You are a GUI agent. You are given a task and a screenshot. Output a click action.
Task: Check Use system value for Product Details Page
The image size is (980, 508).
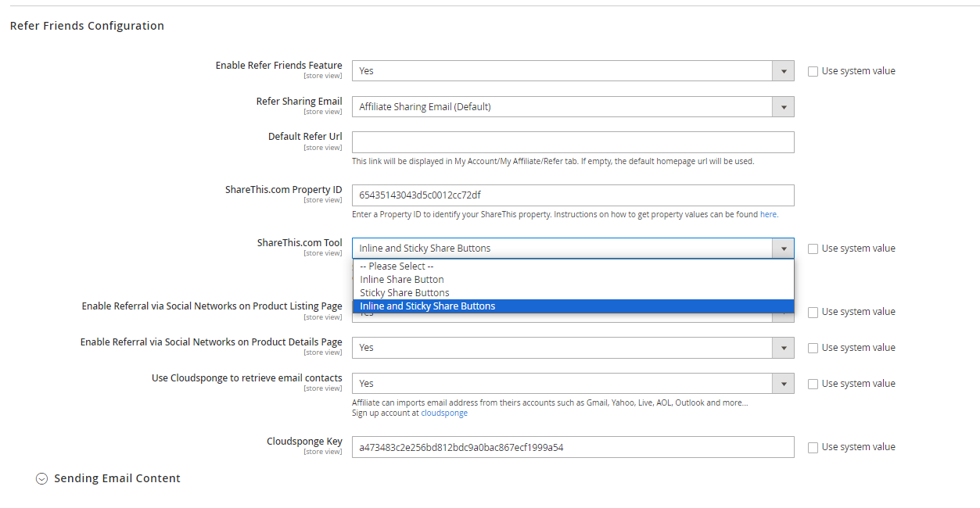pos(813,348)
